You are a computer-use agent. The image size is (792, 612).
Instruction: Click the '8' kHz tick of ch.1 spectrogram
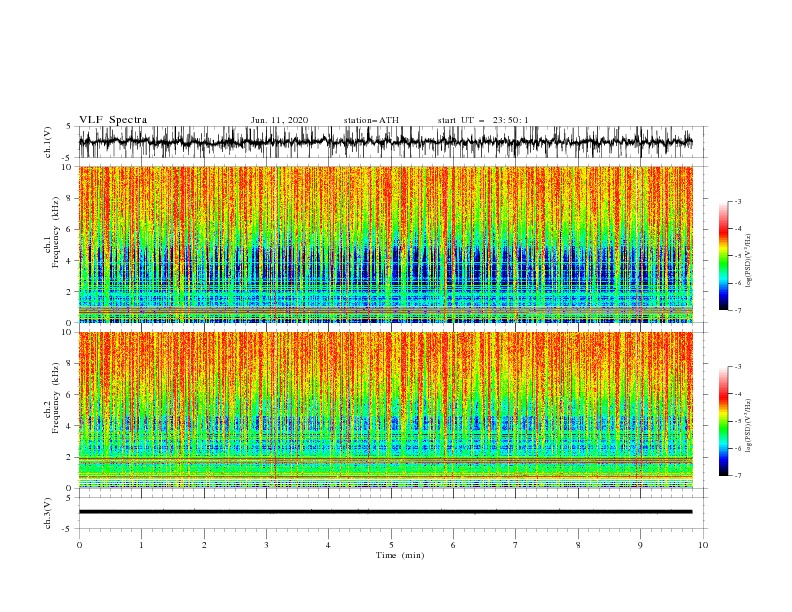[70, 198]
